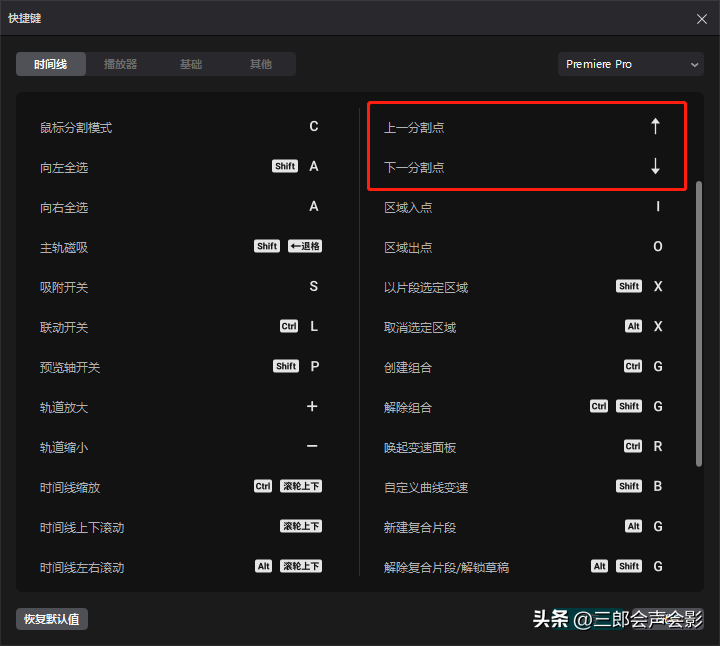Click the Ctrl R shortcut for 唤起变速面板
This screenshot has width=720, height=646.
point(644,446)
